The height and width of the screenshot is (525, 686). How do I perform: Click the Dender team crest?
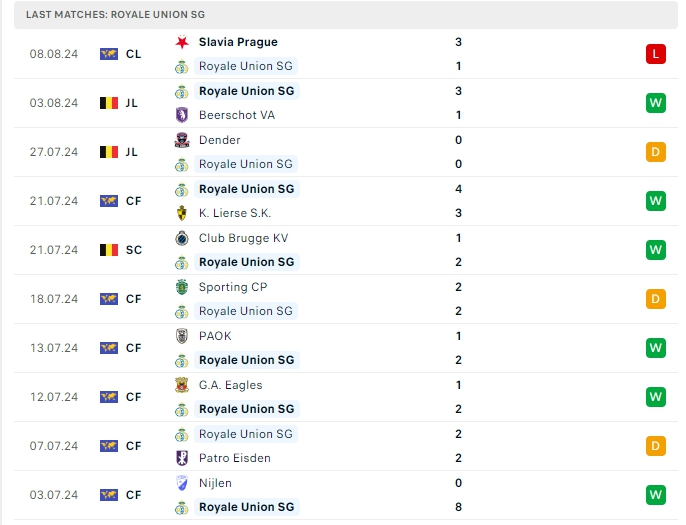coord(182,140)
